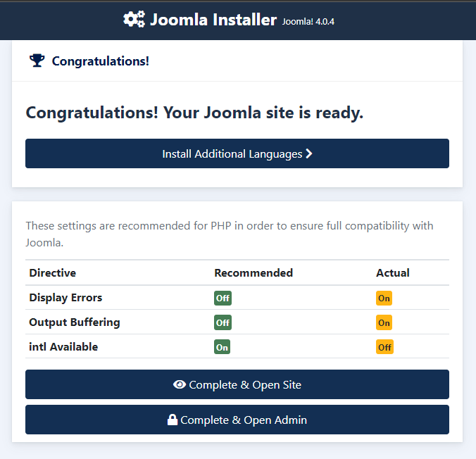Choose Complete & Open Site
The width and height of the screenshot is (476, 459).
point(237,384)
